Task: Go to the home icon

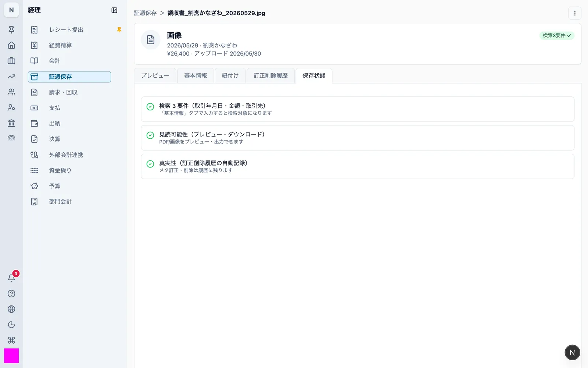Action: tap(11, 45)
